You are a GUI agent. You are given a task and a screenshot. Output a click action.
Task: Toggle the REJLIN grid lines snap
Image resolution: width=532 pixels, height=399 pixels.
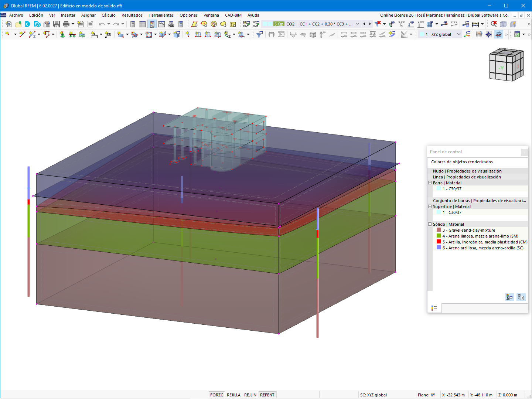point(250,395)
